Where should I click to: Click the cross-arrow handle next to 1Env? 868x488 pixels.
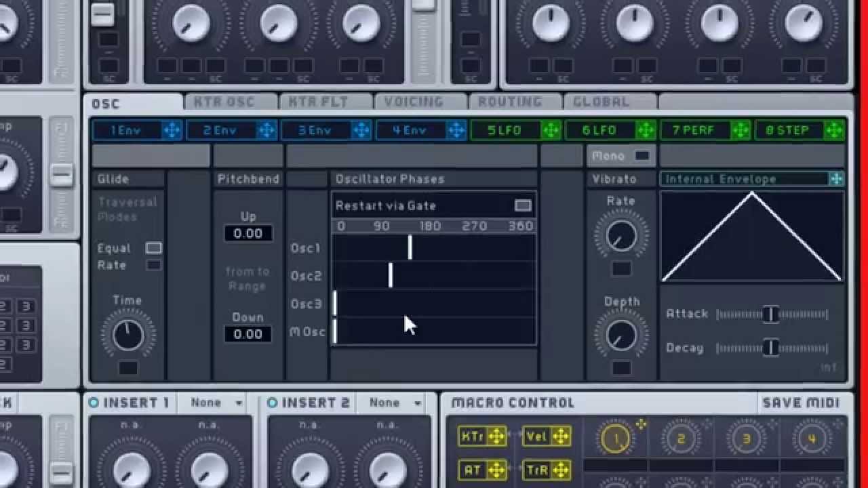point(172,130)
